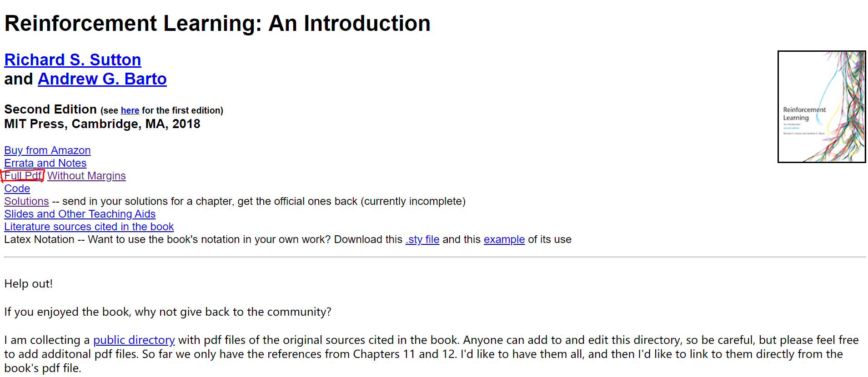Screen dimensions: 868x377
Task: Click the Solutions link for chapter solutions
Action: [26, 201]
